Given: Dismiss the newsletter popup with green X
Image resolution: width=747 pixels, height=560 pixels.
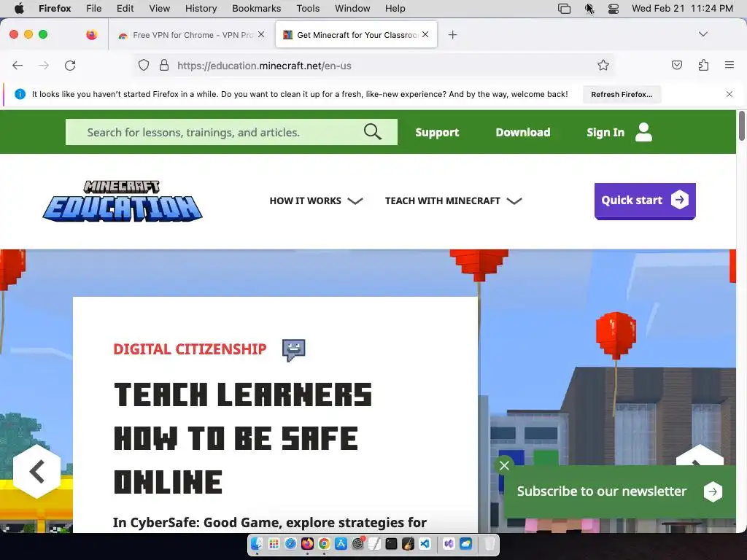Looking at the screenshot, I should (504, 466).
